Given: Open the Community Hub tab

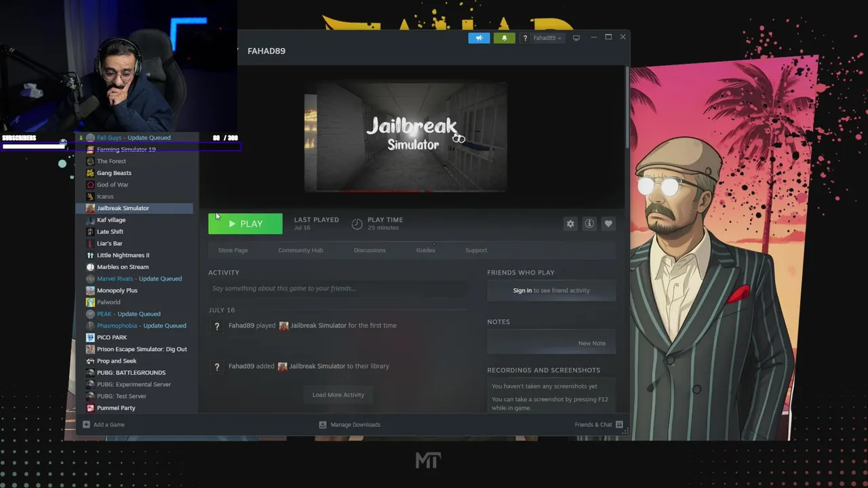Looking at the screenshot, I should [300, 250].
